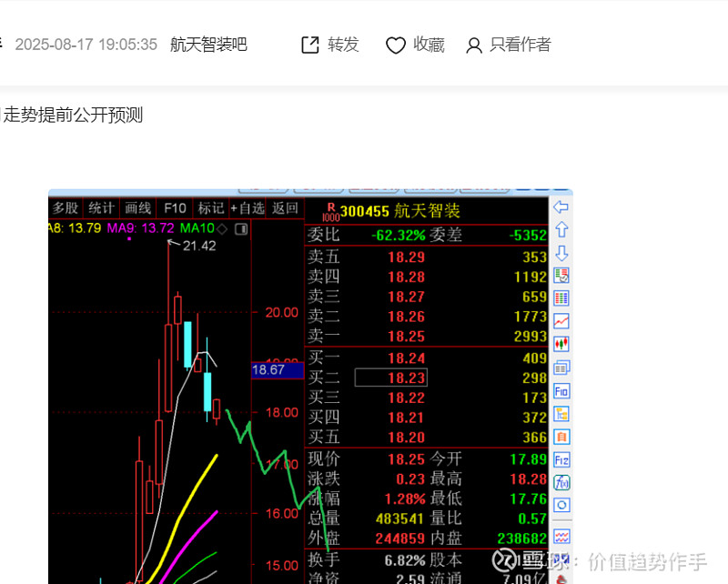Click the circle icon in sidebar
Viewport: 728px width, 584px height.
561,505
